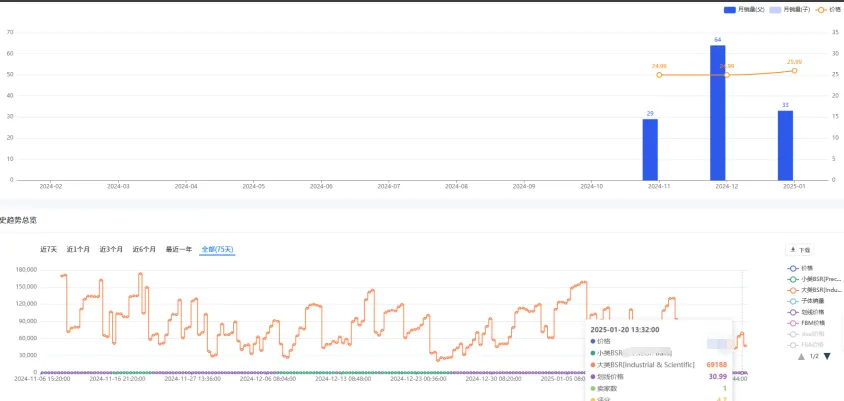Go to next legend page arrow
This screenshot has width=844, height=401.
(x=827, y=356)
